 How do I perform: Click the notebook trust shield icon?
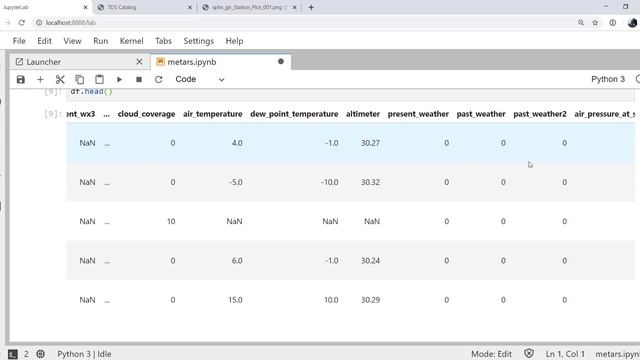tap(529, 353)
